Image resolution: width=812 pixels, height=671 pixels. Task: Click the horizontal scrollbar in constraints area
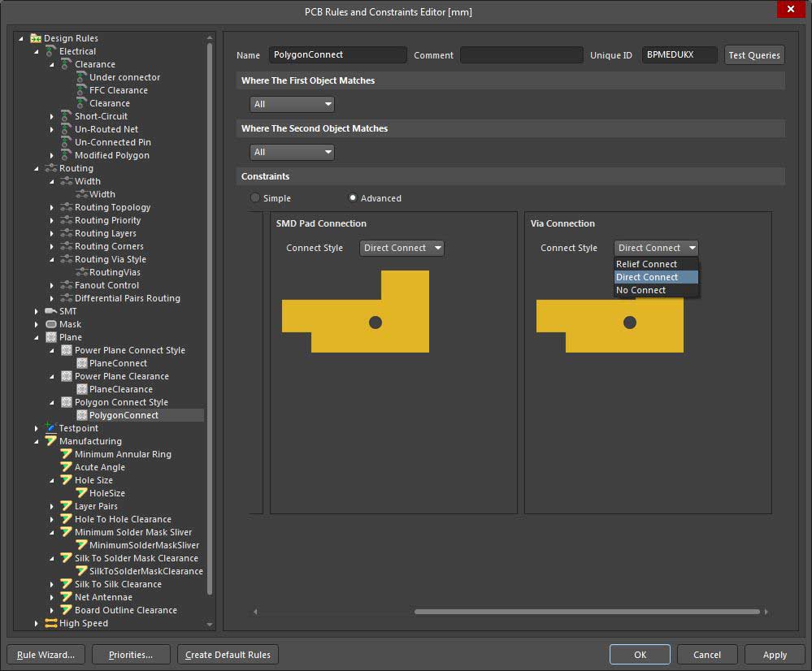tap(586, 612)
